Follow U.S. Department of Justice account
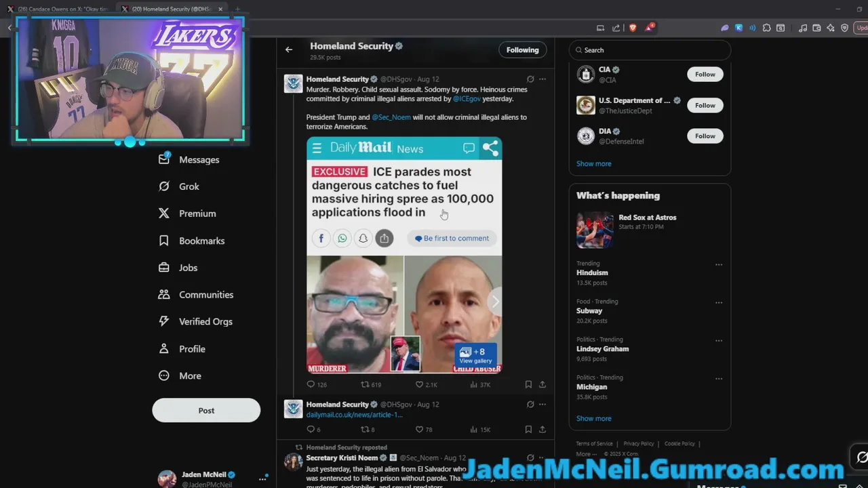 [x=705, y=105]
